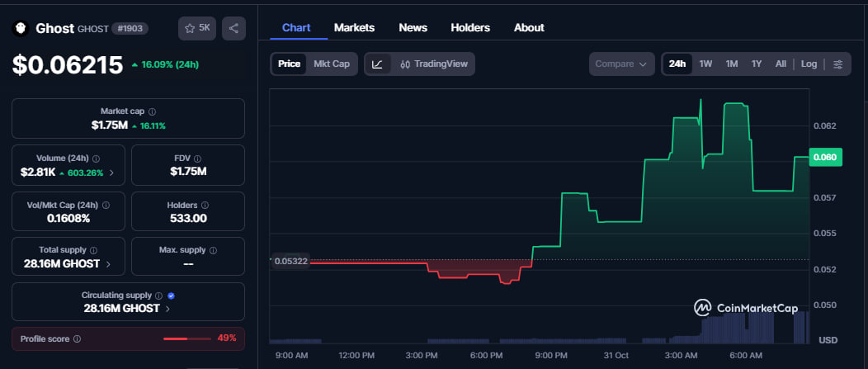
Task: Open the Compare dropdown
Action: click(x=621, y=64)
